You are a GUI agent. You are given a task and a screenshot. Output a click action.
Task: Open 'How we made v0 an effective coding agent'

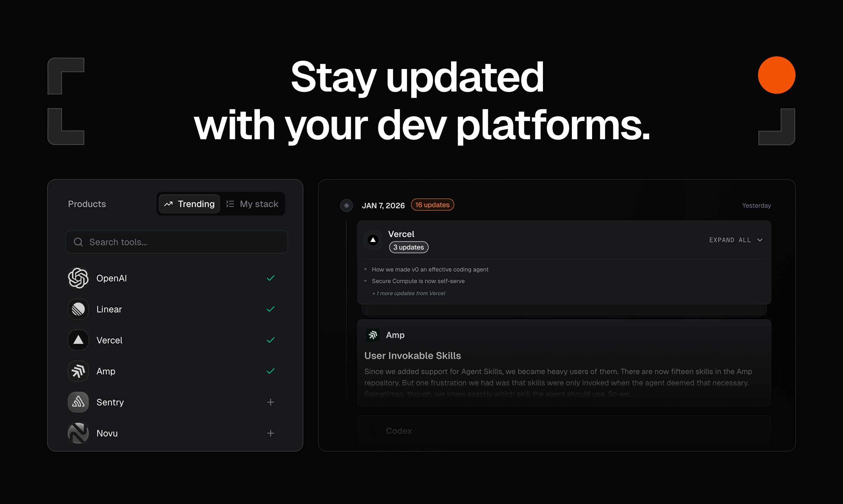[x=429, y=269]
